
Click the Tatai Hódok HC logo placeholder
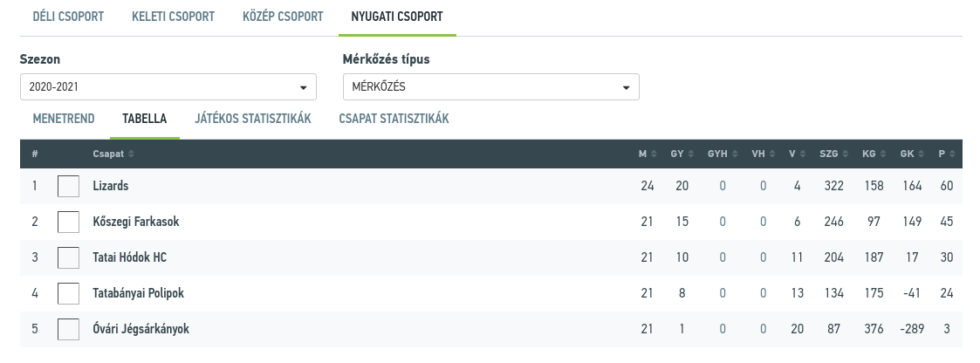68,257
